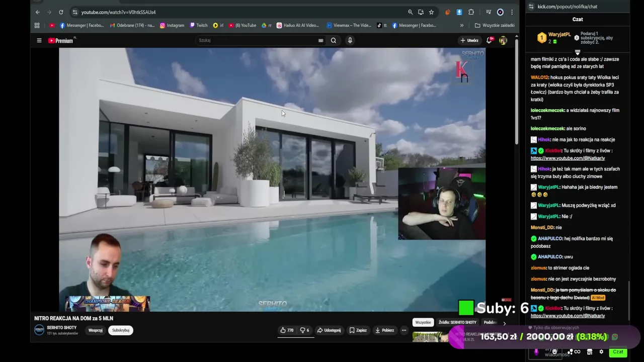Expand hidden bookmarks with the double chevron
Screen dimensions: 644x362
(462, 25)
